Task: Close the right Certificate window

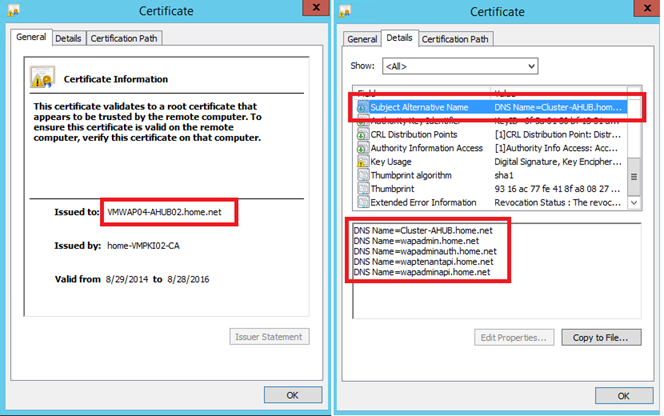Action: pos(647,8)
